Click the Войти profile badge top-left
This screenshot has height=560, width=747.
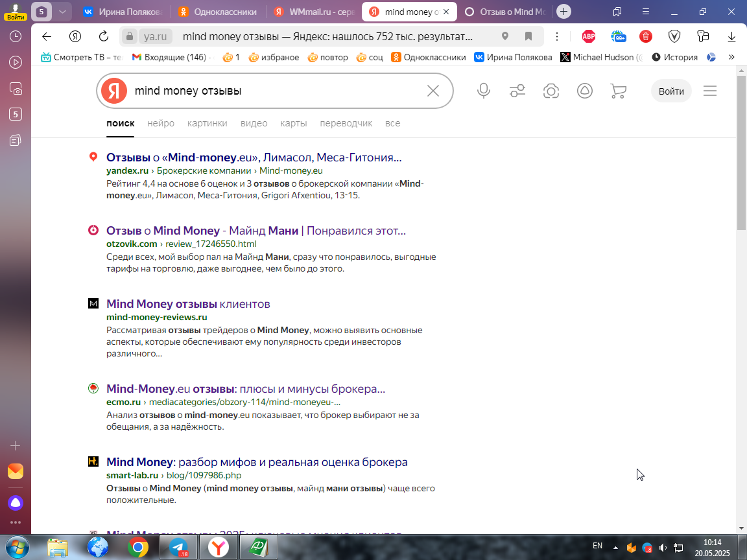click(16, 12)
